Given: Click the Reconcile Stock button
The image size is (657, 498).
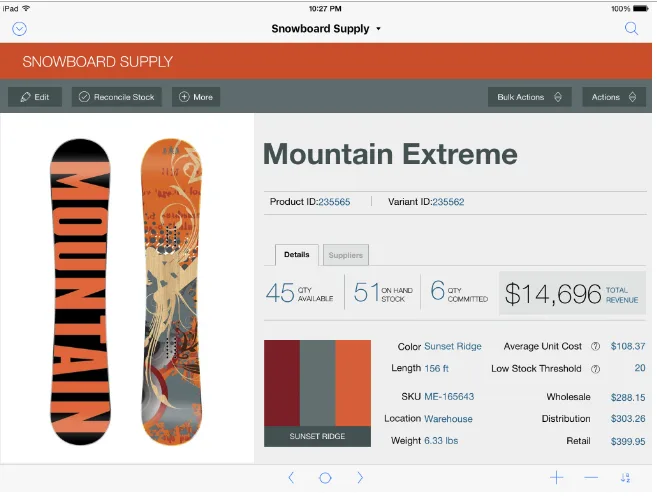Looking at the screenshot, I should click(x=117, y=97).
